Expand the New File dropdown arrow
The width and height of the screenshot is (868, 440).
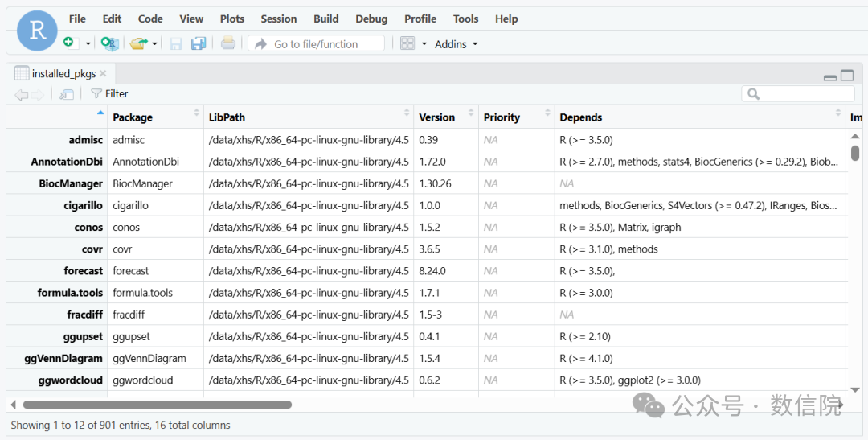(x=88, y=43)
